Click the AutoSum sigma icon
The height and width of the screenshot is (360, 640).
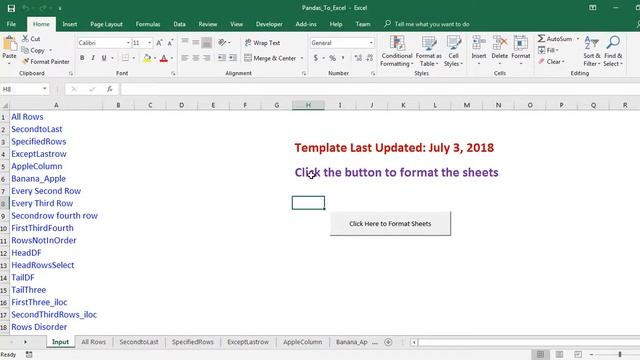[x=541, y=38]
